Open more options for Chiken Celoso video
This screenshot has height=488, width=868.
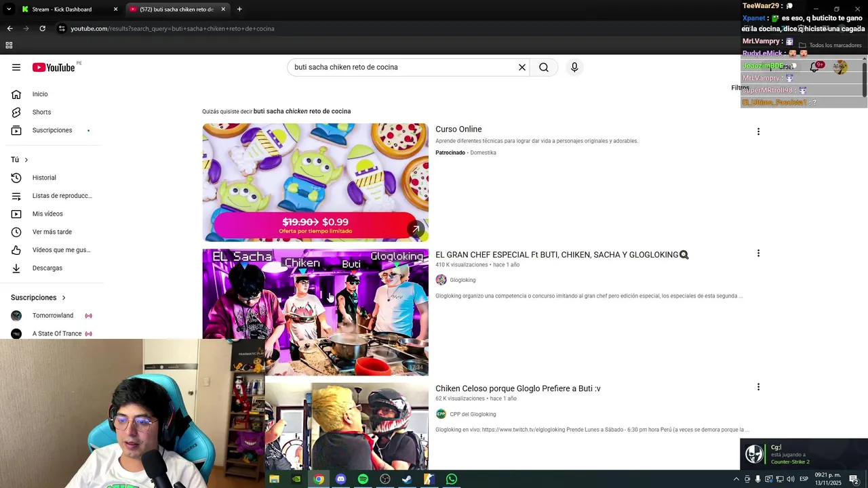click(x=758, y=387)
